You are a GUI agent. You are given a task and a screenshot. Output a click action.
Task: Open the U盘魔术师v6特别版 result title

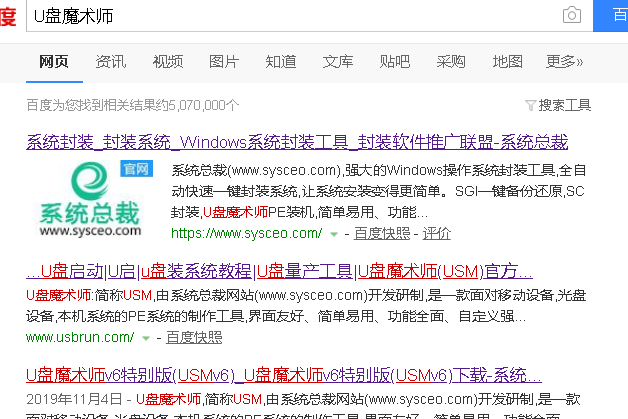click(284, 375)
